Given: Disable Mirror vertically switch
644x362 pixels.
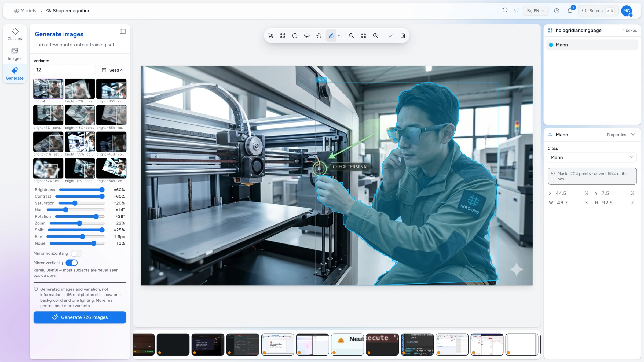Looking at the screenshot, I should point(72,263).
